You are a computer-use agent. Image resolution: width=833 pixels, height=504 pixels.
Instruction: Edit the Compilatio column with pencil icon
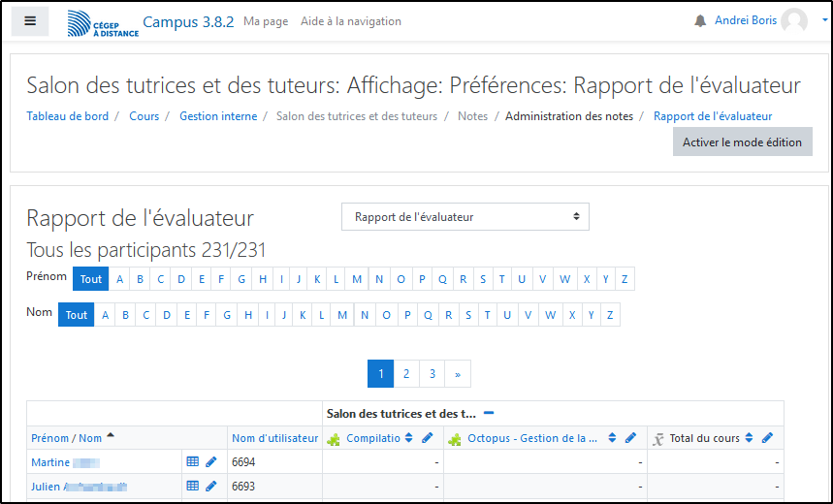tap(428, 438)
